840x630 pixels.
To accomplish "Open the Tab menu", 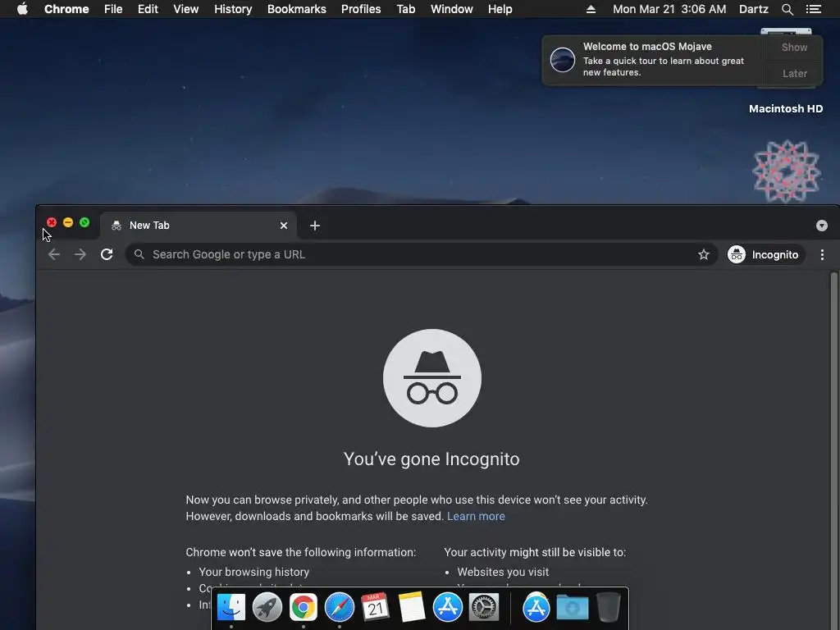I will [x=406, y=9].
